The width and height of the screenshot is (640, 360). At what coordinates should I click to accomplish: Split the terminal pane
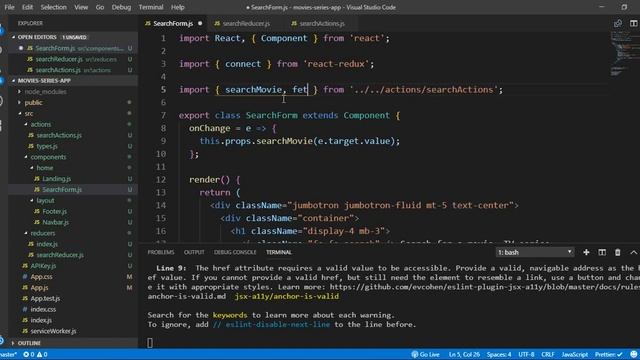click(602, 252)
